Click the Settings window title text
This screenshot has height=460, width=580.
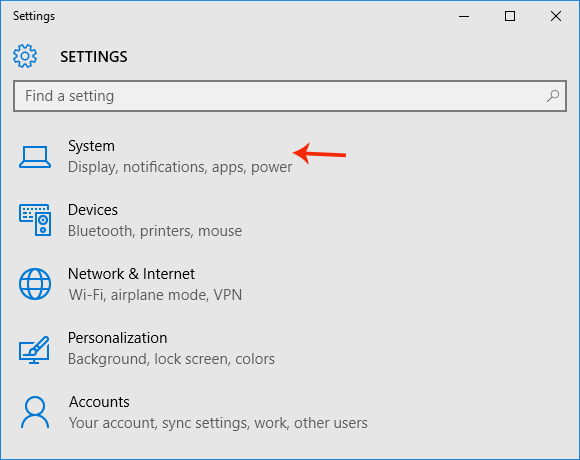pos(34,16)
